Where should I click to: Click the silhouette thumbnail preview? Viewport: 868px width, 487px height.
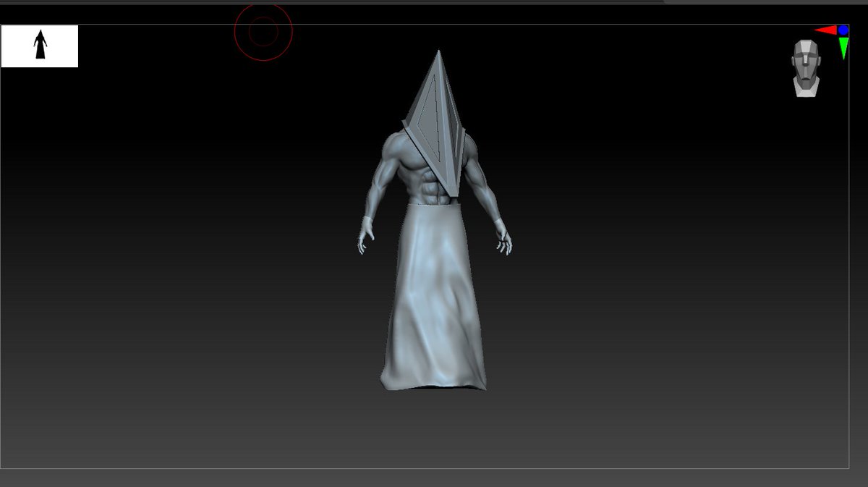(39, 46)
